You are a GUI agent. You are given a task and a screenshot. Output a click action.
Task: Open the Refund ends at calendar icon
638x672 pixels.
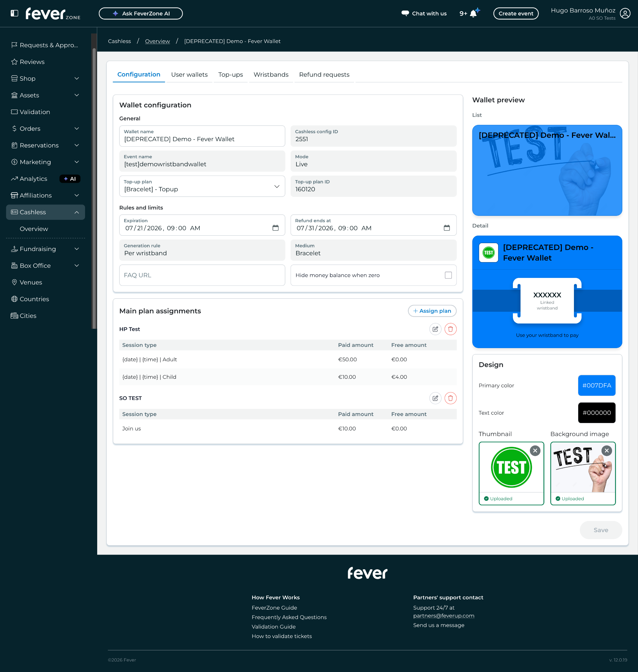pyautogui.click(x=447, y=228)
